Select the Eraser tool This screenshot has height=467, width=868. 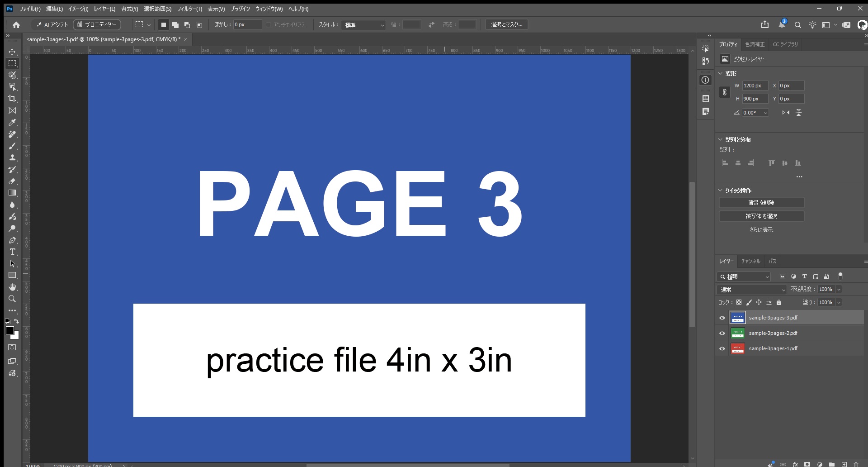tap(12, 181)
